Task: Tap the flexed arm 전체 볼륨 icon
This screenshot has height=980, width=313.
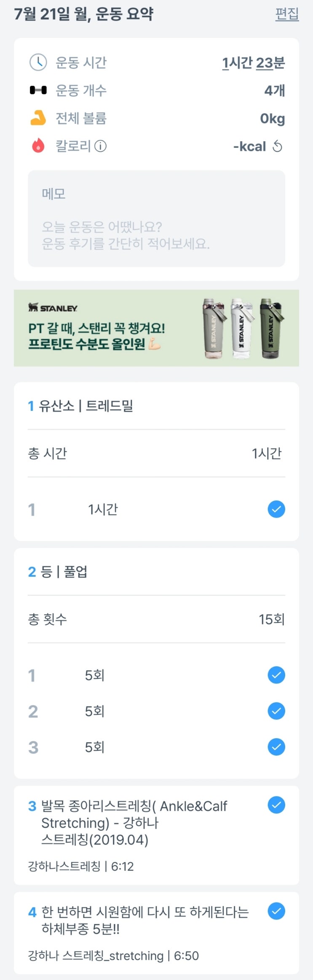Action: (x=38, y=118)
